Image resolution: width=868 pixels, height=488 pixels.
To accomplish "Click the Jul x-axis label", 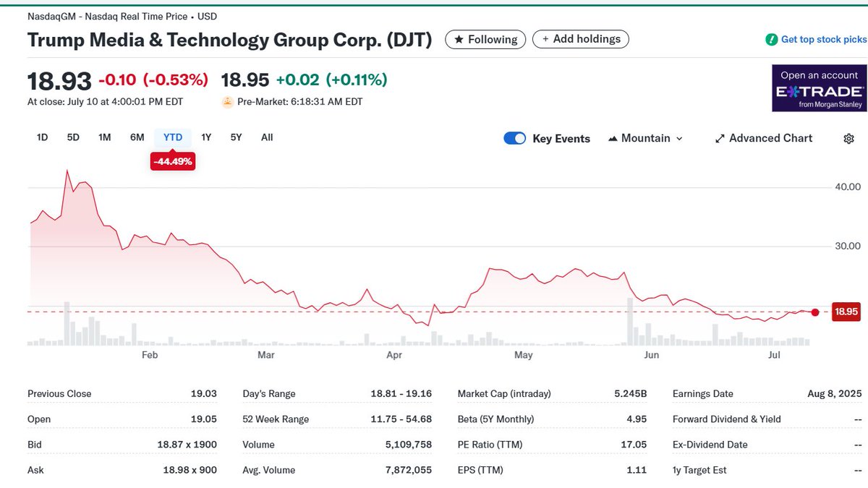I will [x=774, y=355].
